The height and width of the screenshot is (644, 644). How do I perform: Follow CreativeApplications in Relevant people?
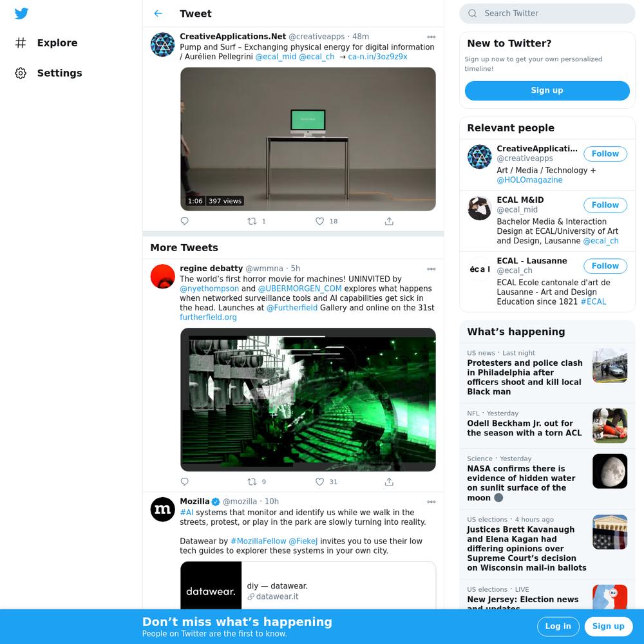pyautogui.click(x=605, y=154)
